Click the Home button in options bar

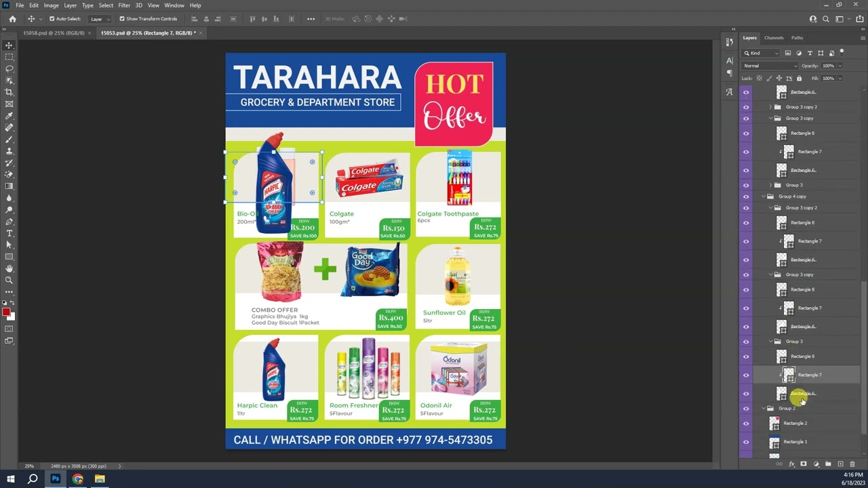pyautogui.click(x=12, y=19)
